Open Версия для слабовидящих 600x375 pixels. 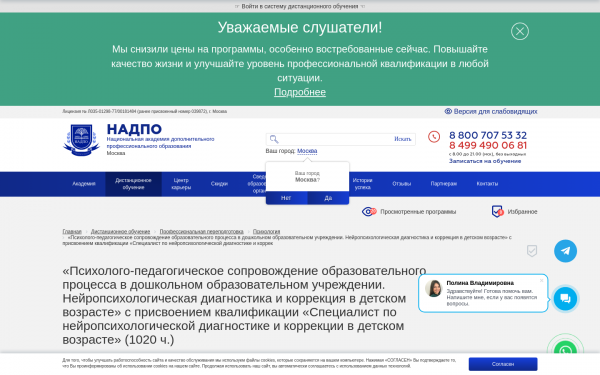(495, 111)
